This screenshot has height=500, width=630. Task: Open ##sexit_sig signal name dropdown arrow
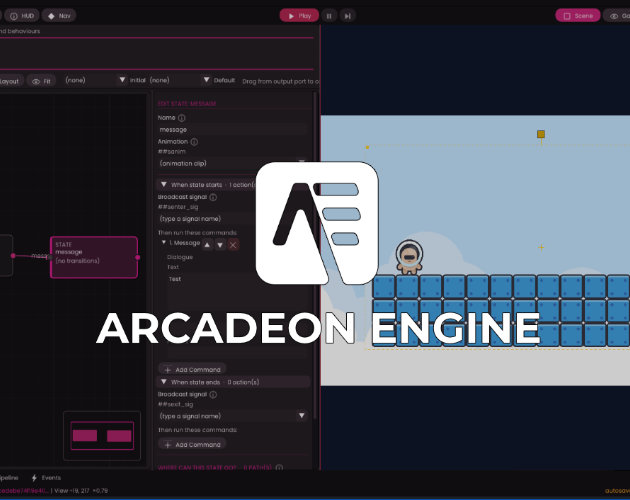[x=301, y=416]
